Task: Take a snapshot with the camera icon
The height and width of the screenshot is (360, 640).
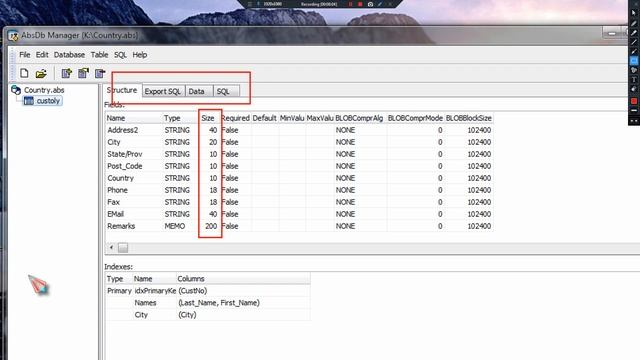Action: tap(370, 4)
